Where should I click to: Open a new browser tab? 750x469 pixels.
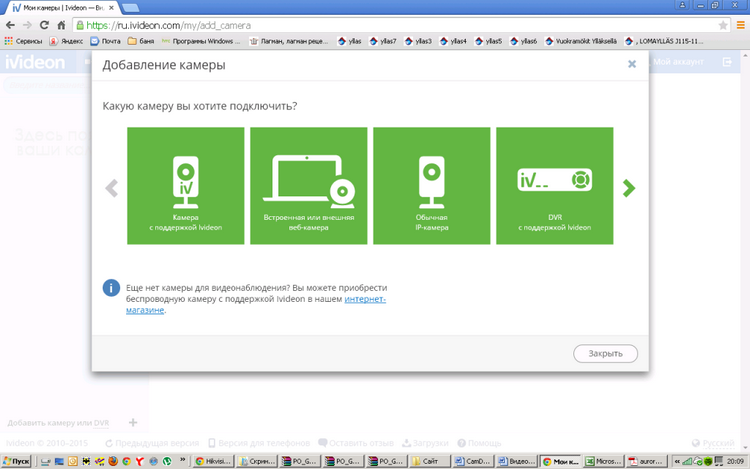(131, 8)
